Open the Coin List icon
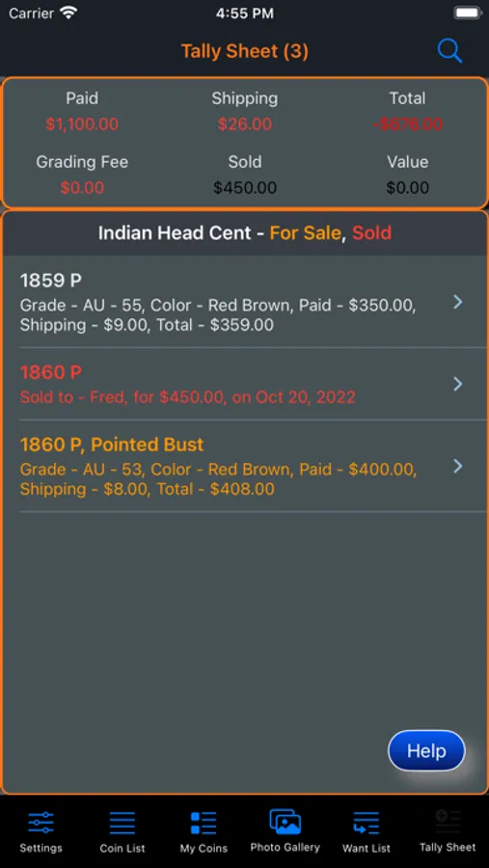 click(122, 823)
